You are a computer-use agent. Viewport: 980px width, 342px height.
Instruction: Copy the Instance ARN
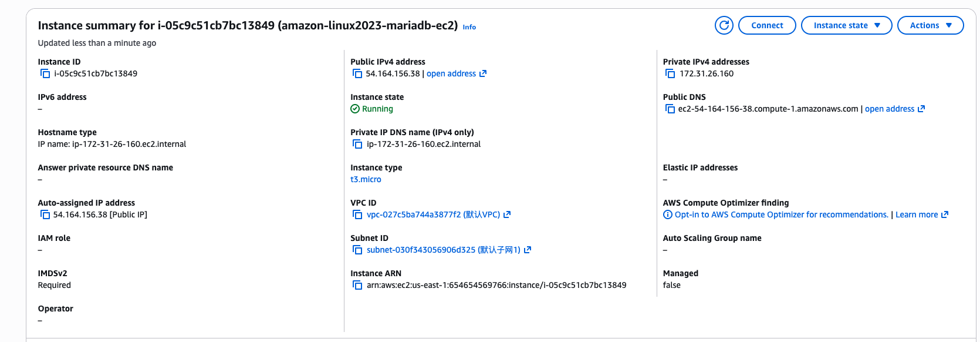[357, 285]
